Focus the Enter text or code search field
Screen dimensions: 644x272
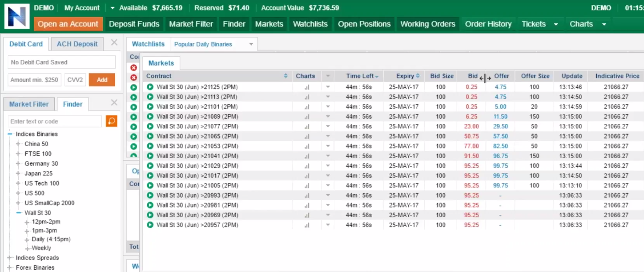pos(55,121)
